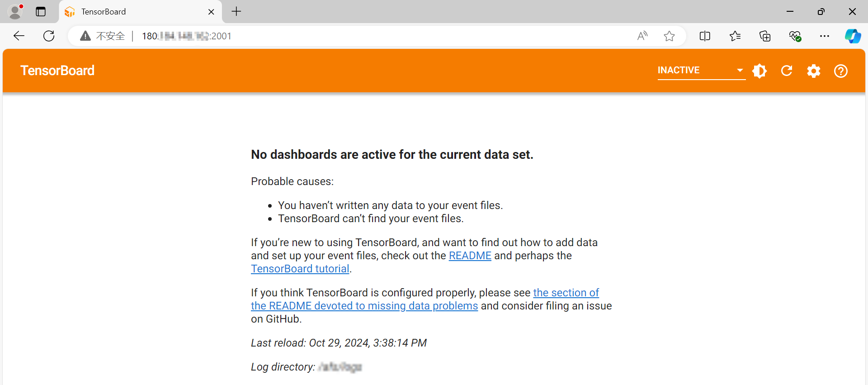Refresh the browser page
868x385 pixels.
[49, 36]
